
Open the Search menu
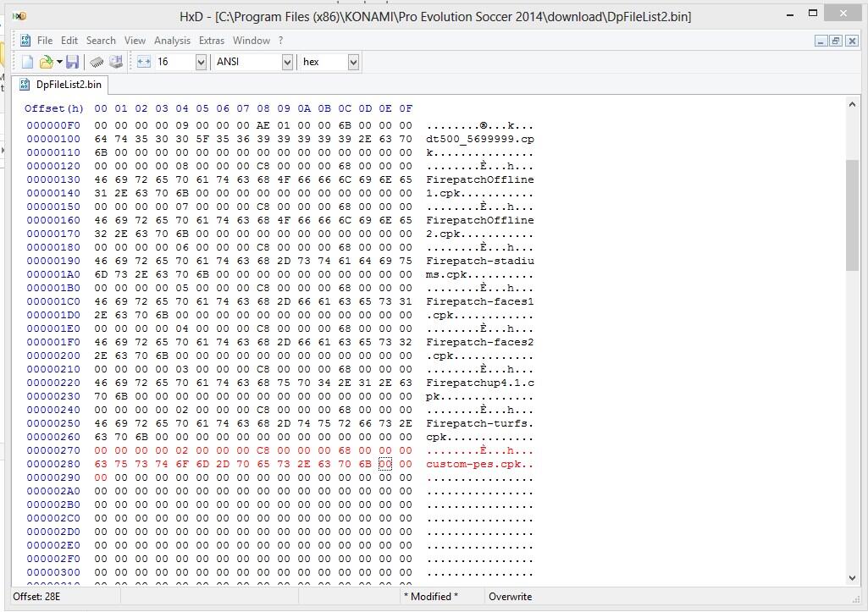[x=101, y=41]
